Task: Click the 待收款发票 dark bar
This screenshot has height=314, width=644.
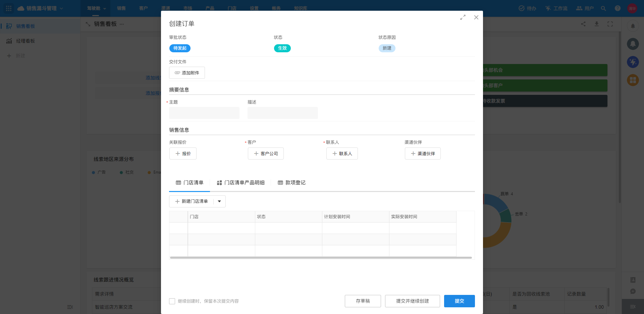Action: (545, 101)
